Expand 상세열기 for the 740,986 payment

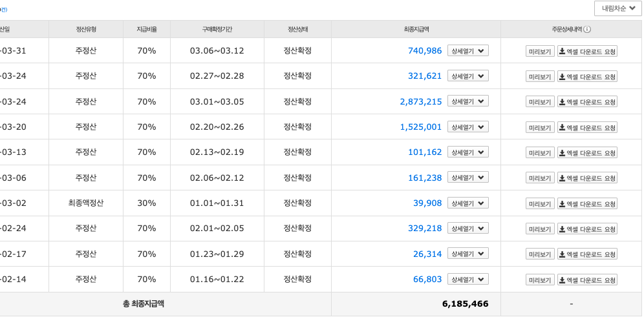tap(467, 51)
